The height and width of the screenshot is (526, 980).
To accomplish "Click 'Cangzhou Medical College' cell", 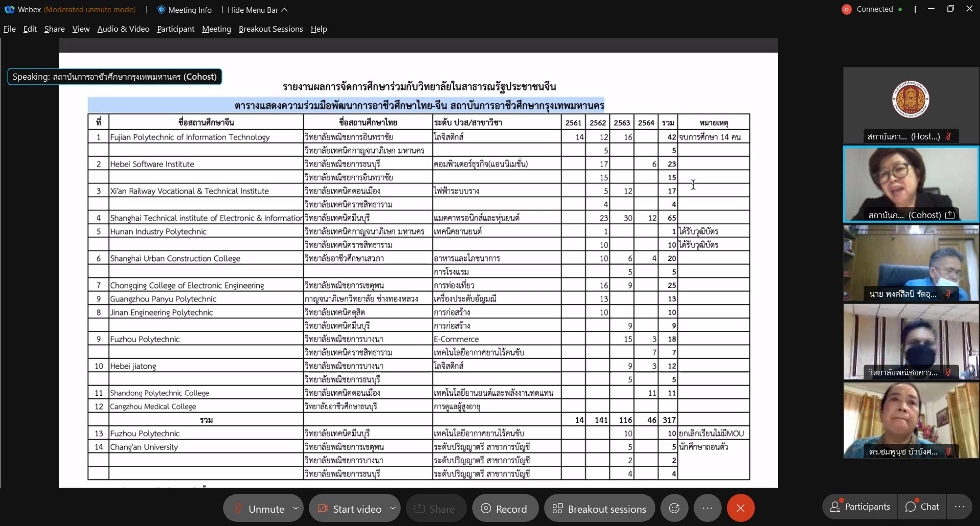I will pos(206,407).
